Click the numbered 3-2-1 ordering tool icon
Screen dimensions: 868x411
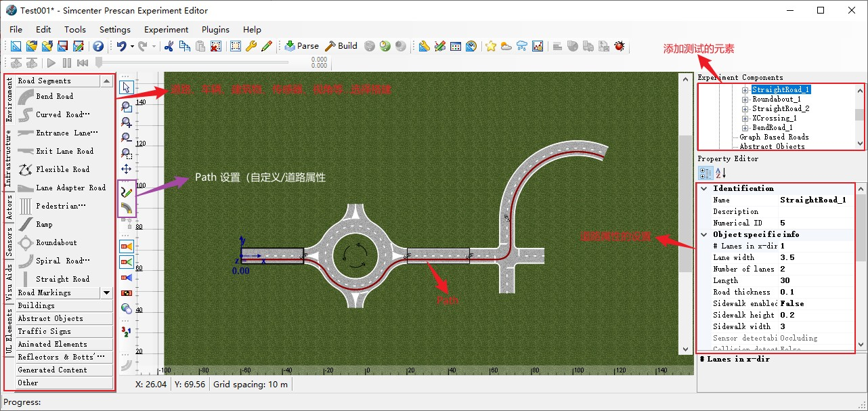tap(126, 331)
